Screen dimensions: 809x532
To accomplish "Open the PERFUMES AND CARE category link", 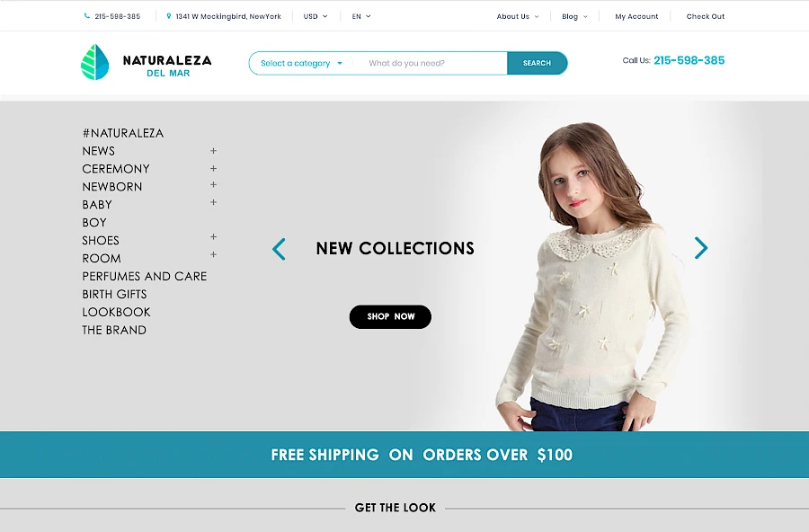I will pyautogui.click(x=145, y=276).
